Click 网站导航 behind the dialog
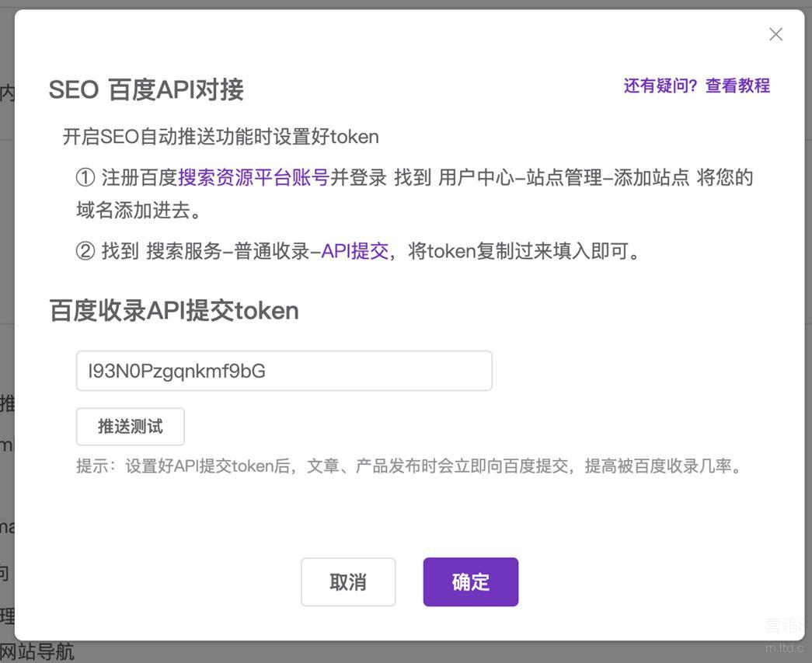812x663 pixels. coord(37,651)
